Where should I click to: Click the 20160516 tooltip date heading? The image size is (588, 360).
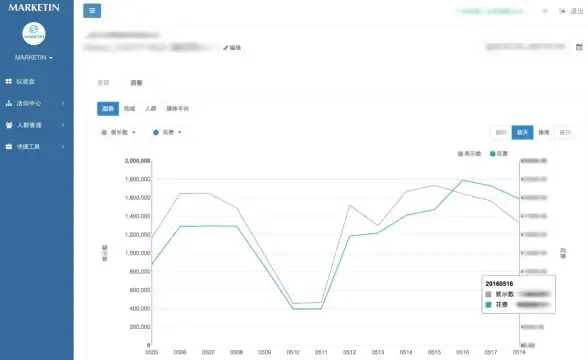499,284
